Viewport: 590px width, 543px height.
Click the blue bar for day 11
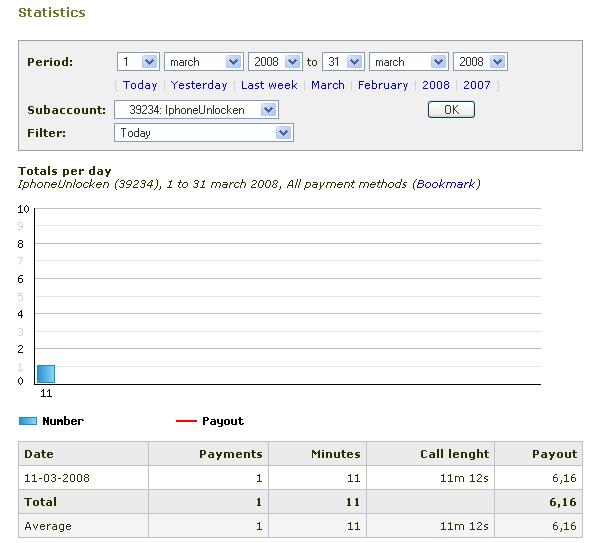[x=46, y=374]
